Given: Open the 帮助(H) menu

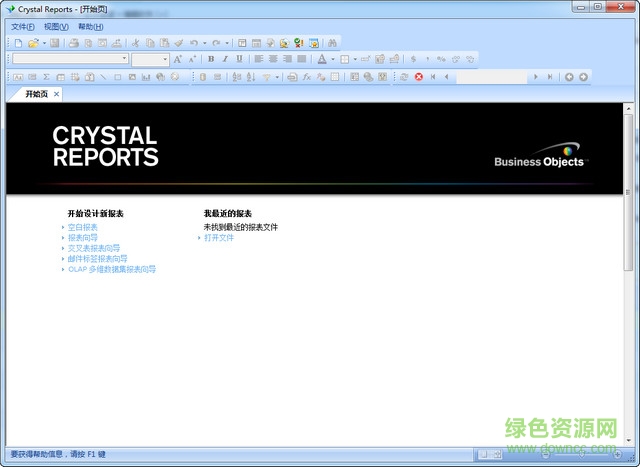Looking at the screenshot, I should click(x=90, y=27).
